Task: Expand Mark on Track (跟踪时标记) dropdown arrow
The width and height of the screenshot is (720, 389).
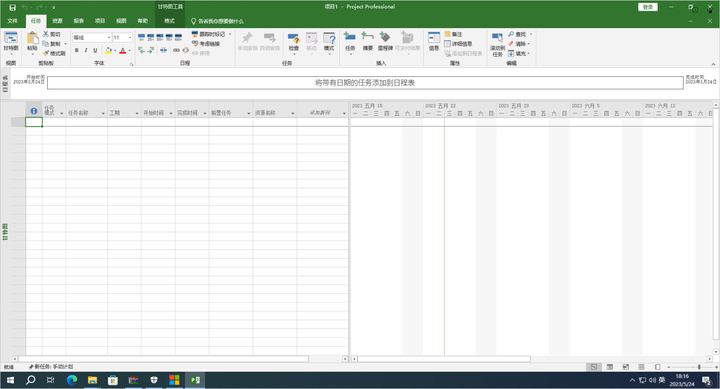Action: pos(230,34)
